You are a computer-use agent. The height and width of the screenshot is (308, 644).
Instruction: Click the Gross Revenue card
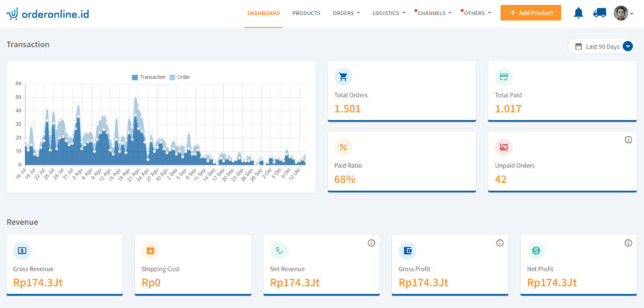pos(64,265)
